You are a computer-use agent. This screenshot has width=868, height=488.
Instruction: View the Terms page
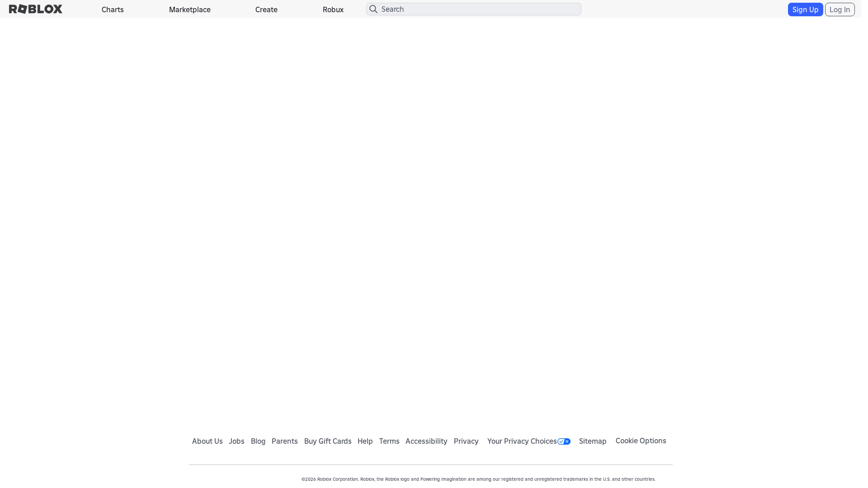tap(389, 441)
